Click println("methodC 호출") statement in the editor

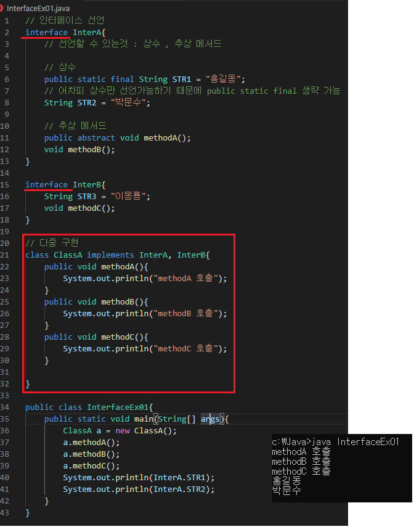pos(145,348)
